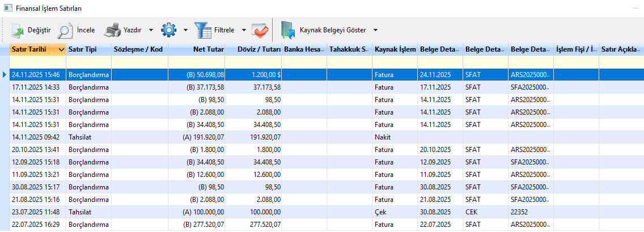The image size is (644, 232).
Task: Click the window icon in title bar
Action: tap(8, 7)
